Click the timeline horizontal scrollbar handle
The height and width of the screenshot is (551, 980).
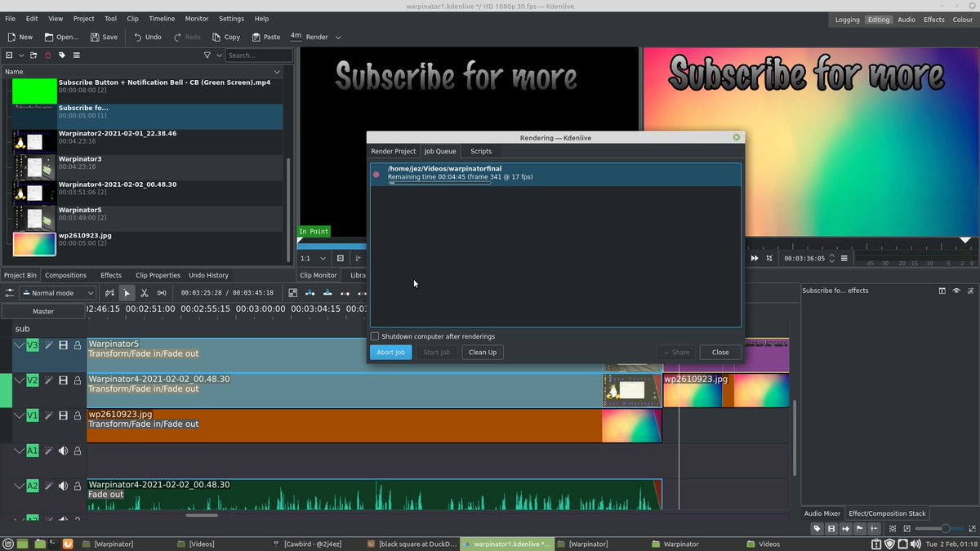coord(202,515)
